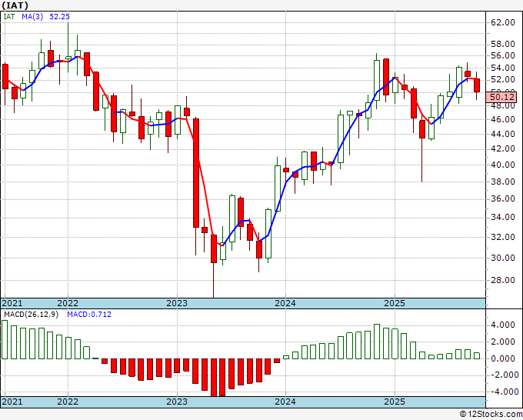Click the 52.00 price axis label
The height and width of the screenshot is (420, 523).
(503, 79)
